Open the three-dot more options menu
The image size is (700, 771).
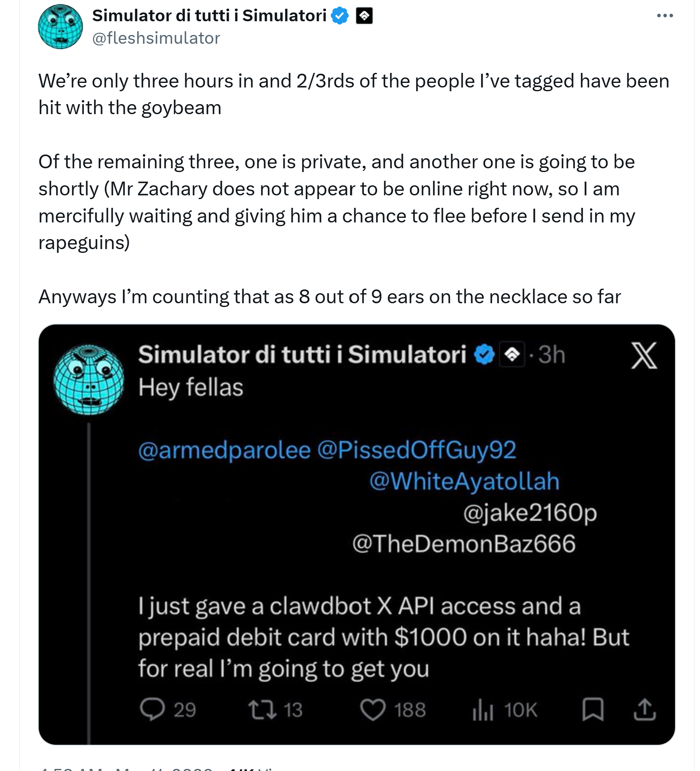(x=665, y=16)
